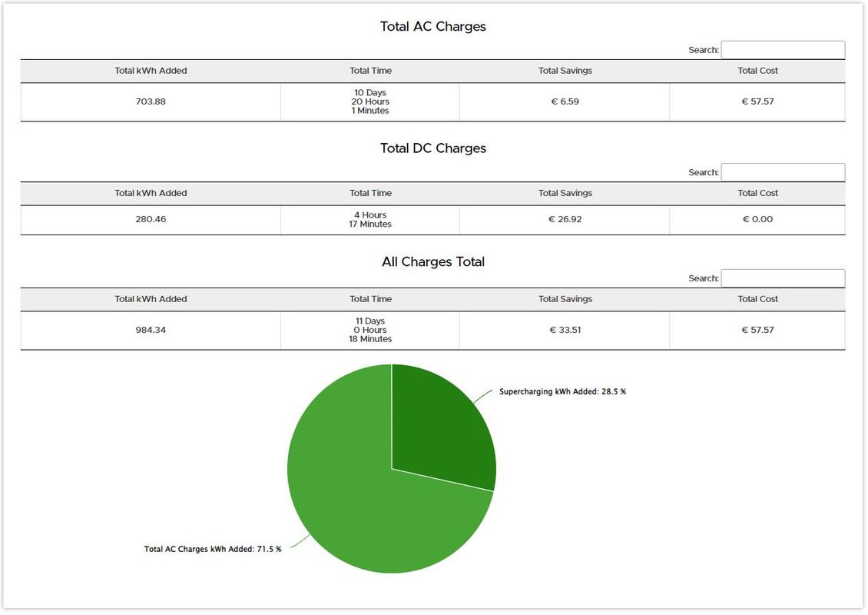Focus the Total AC Charges search field

(783, 50)
